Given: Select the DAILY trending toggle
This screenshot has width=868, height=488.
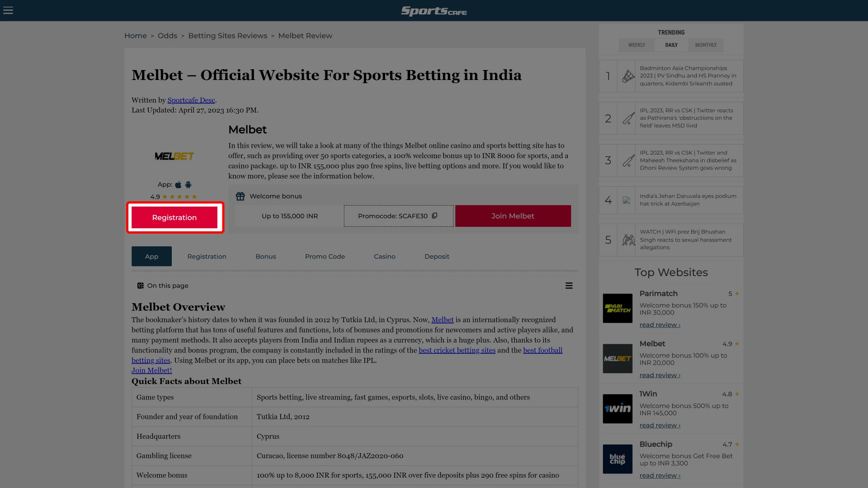Looking at the screenshot, I should tap(671, 45).
